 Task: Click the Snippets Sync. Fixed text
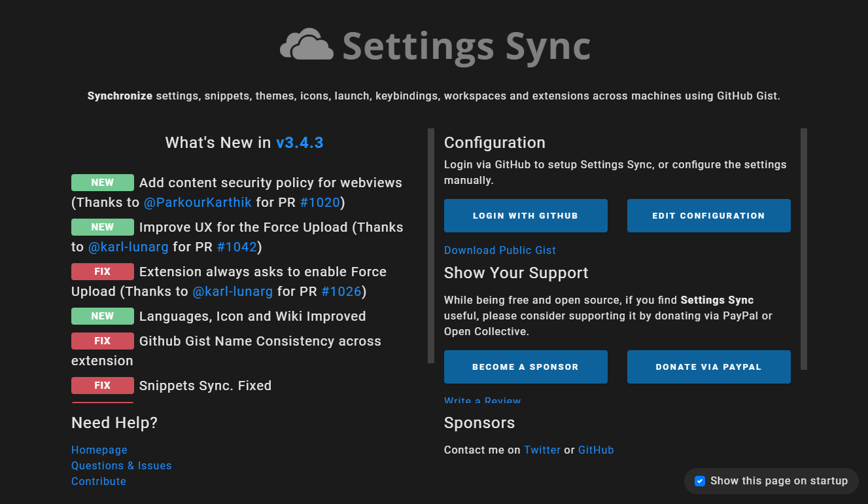[x=205, y=386]
